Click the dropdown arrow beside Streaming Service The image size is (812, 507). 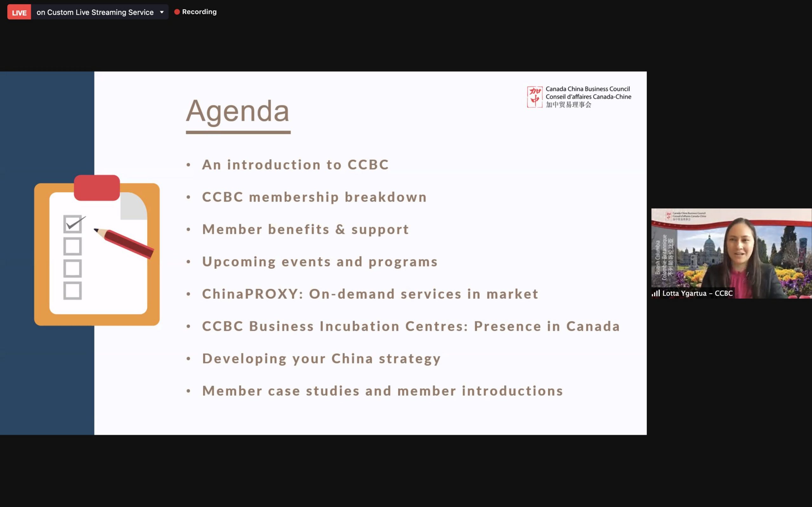point(162,12)
